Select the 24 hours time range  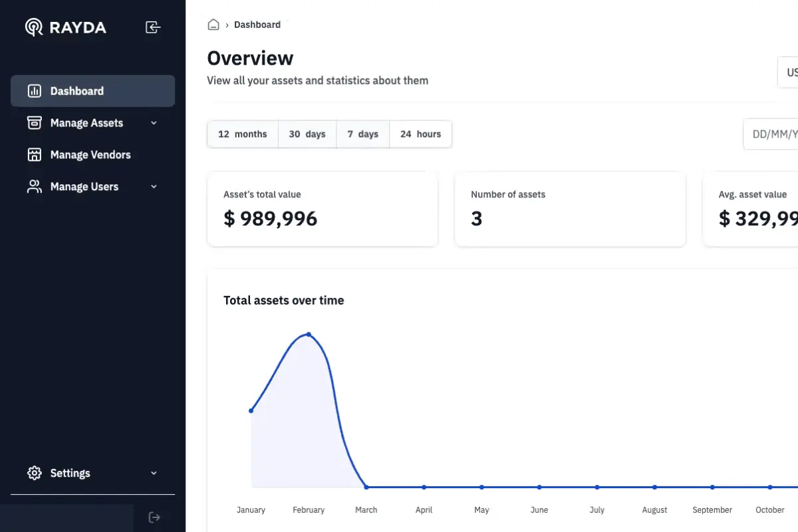coord(421,134)
